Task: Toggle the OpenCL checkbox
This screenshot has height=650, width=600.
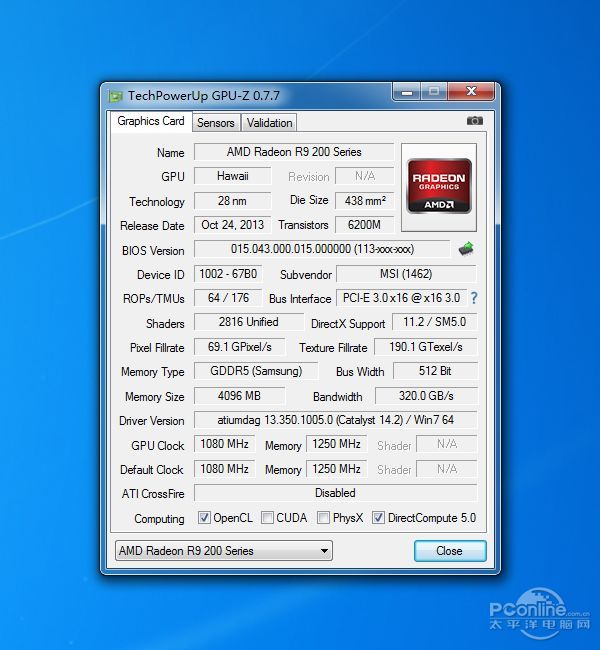Action: 204,517
